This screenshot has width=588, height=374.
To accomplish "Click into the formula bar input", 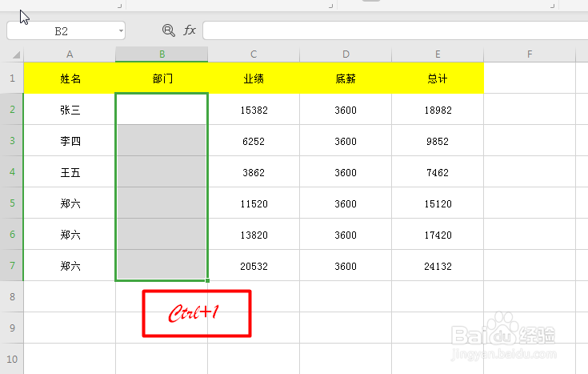I will 395,30.
